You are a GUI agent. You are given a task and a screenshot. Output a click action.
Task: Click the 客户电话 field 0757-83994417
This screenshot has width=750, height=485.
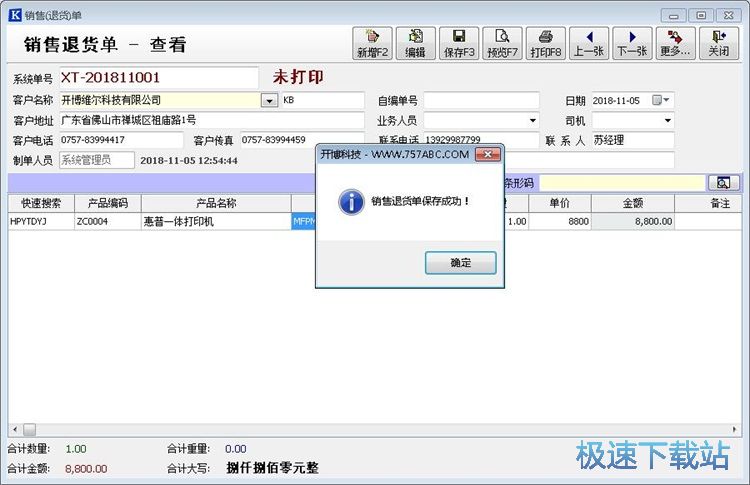[x=121, y=140]
